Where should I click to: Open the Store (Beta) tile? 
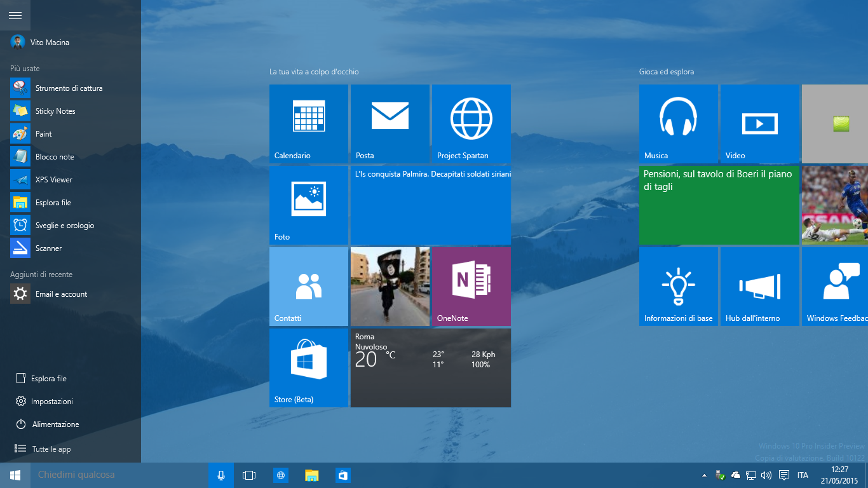pyautogui.click(x=309, y=368)
